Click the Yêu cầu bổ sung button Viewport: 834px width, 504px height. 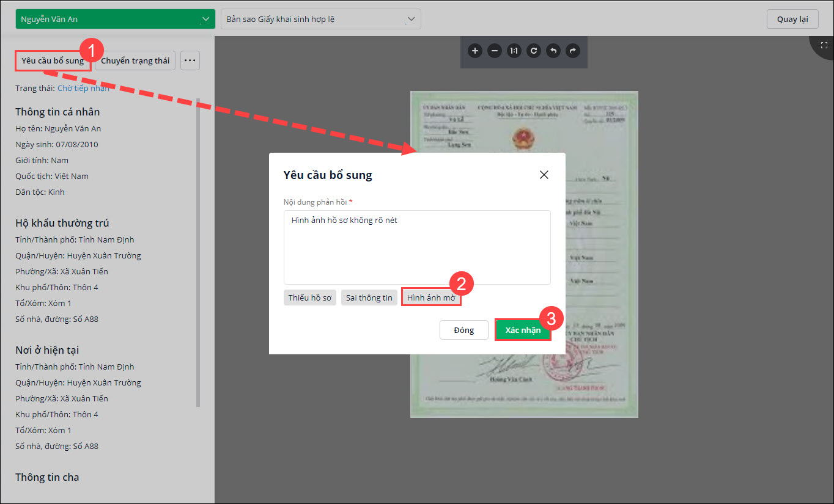(53, 60)
